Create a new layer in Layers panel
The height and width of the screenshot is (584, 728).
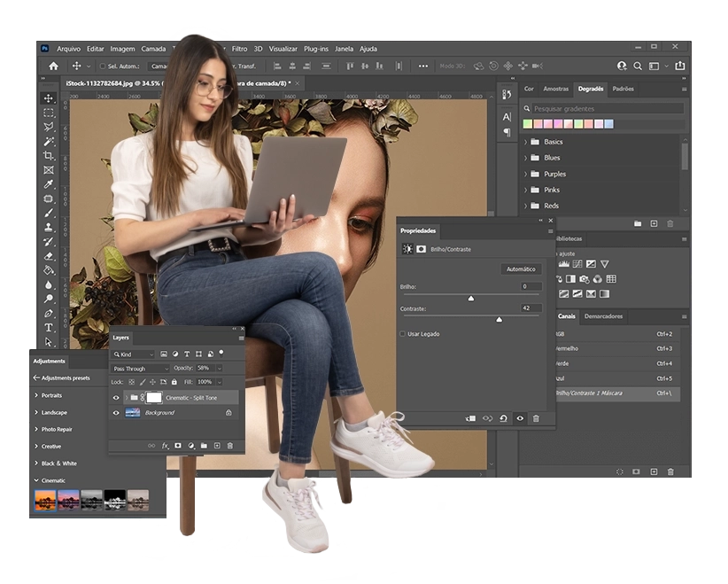tap(217, 445)
